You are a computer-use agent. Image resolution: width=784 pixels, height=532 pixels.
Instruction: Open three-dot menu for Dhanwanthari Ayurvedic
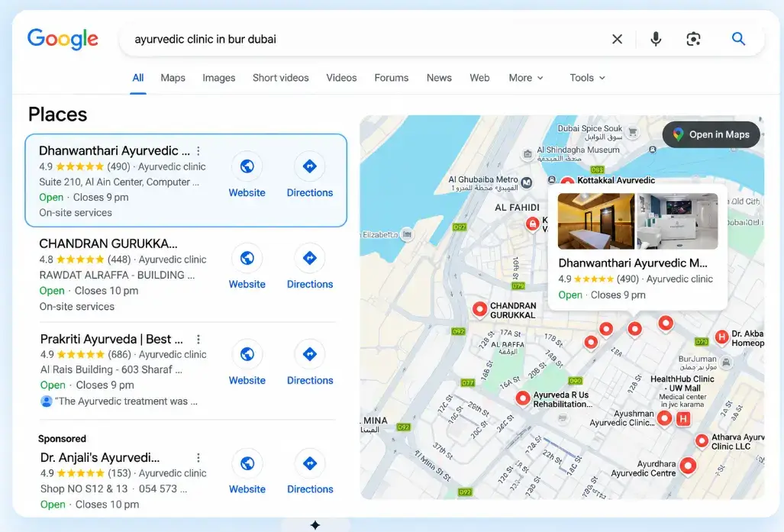(198, 151)
